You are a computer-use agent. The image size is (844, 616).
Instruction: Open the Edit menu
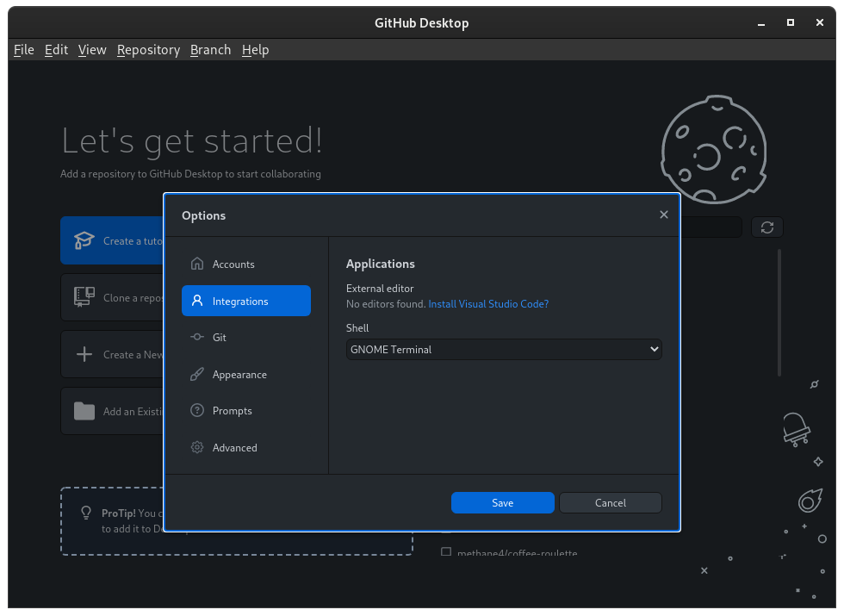click(56, 50)
